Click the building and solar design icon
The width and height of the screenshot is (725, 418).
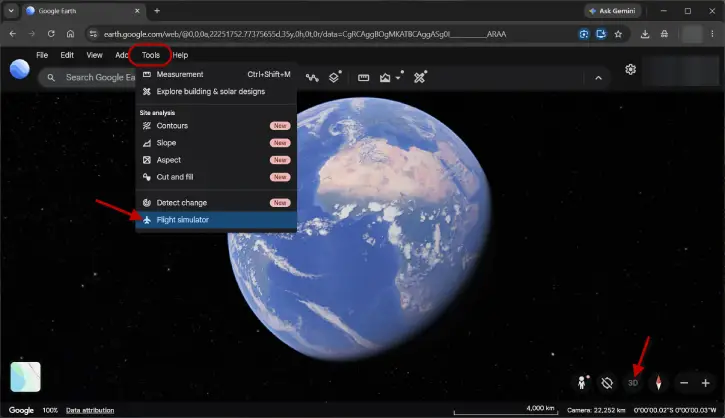(419, 77)
